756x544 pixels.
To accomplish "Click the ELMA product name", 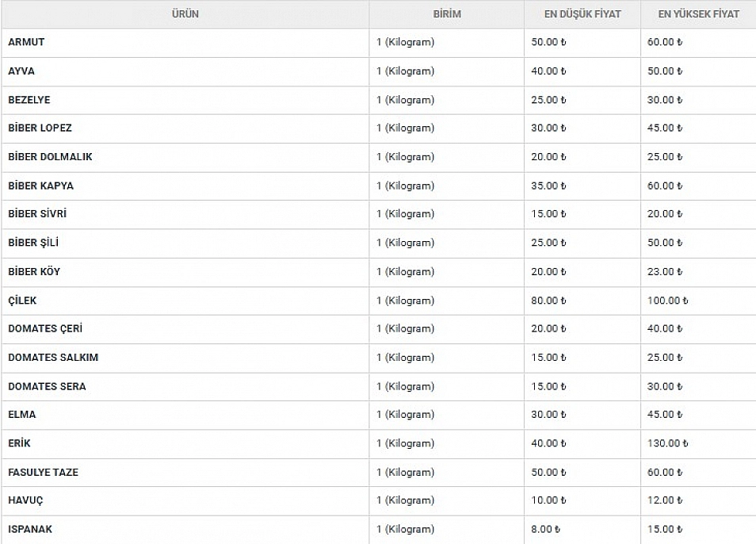I will (x=22, y=415).
